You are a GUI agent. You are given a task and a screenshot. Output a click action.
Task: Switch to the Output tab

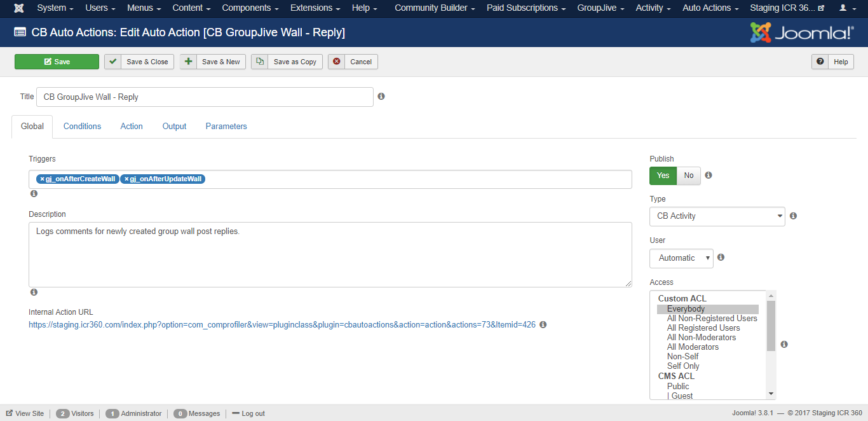(174, 127)
